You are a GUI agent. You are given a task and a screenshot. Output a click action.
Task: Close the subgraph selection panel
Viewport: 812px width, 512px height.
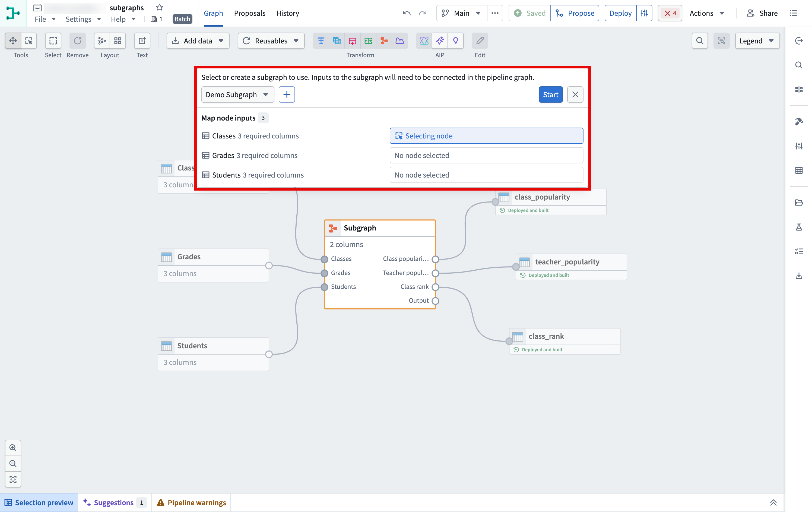coord(575,94)
